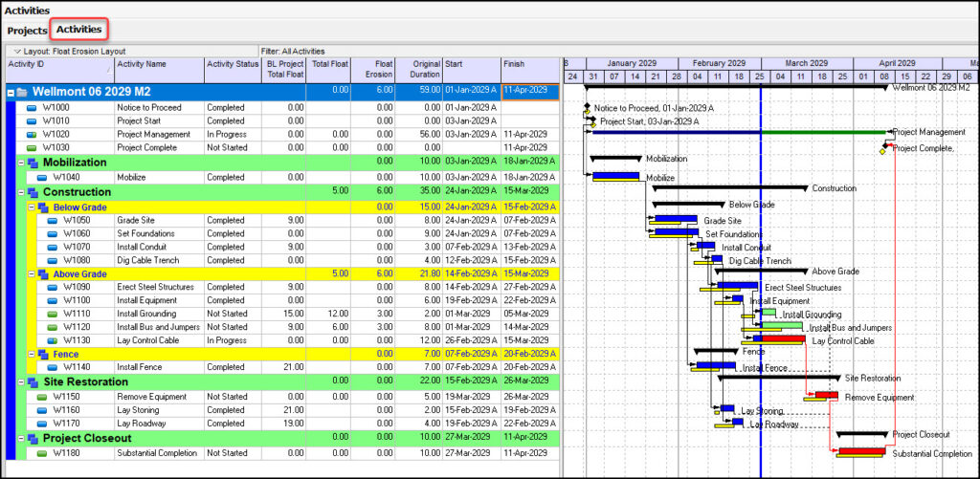Click the Project Management Gantt bar

[x=739, y=132]
